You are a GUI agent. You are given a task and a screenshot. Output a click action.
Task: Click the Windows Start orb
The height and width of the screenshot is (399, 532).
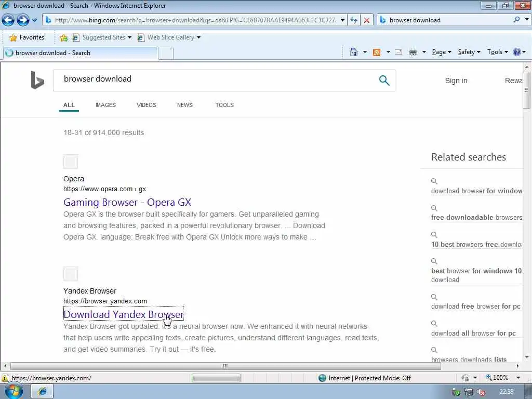click(x=14, y=391)
